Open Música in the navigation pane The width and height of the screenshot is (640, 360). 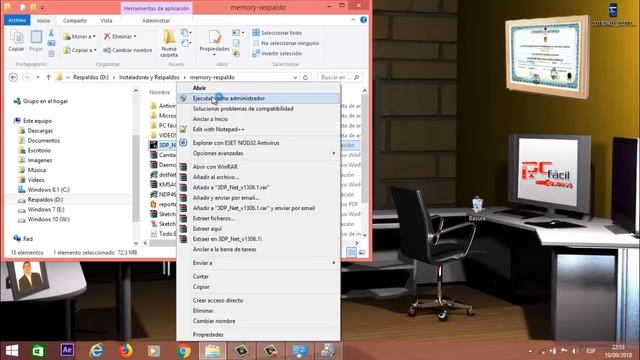pos(32,170)
